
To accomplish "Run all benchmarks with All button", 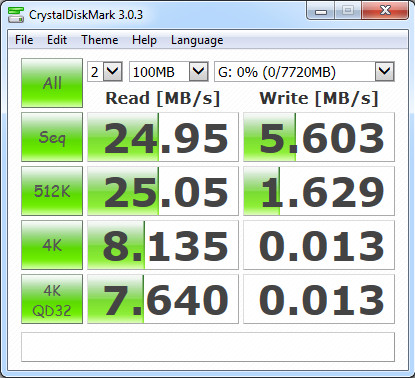I will coord(52,83).
